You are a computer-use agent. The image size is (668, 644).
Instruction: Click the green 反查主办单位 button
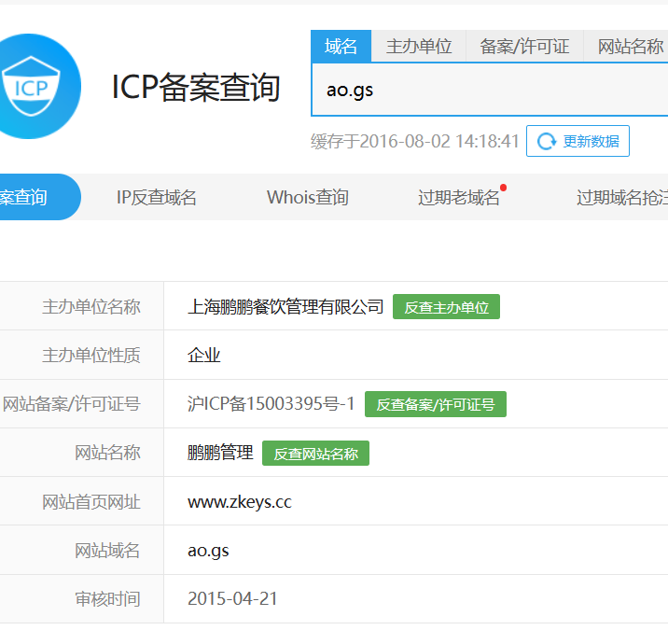446,307
